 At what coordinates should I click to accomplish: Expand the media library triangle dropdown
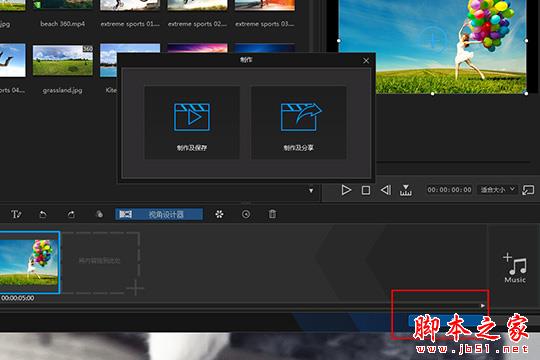coord(311,191)
